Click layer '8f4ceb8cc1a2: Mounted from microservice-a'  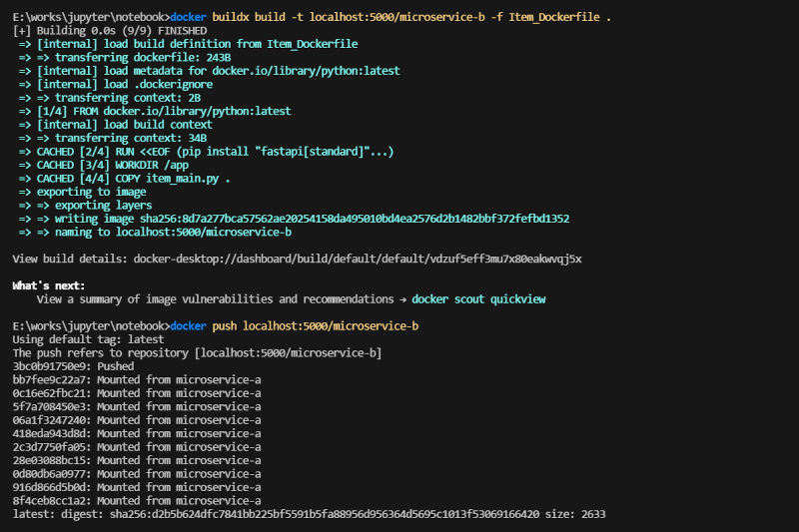click(137, 501)
